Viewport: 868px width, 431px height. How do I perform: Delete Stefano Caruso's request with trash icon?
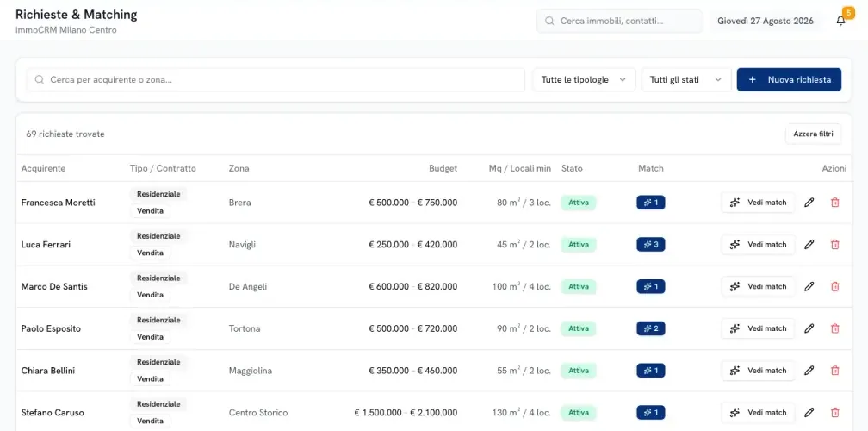click(x=834, y=413)
